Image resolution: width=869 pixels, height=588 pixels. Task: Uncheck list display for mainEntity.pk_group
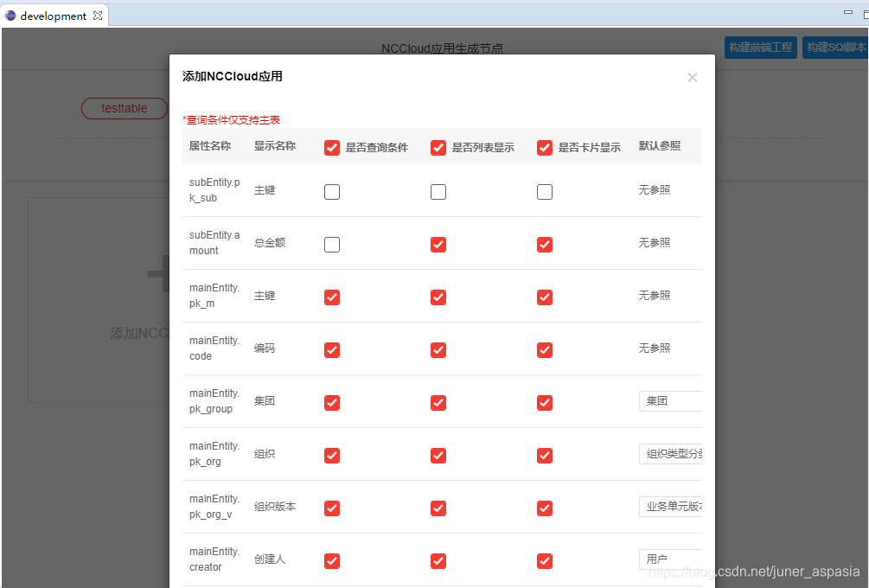click(x=438, y=403)
